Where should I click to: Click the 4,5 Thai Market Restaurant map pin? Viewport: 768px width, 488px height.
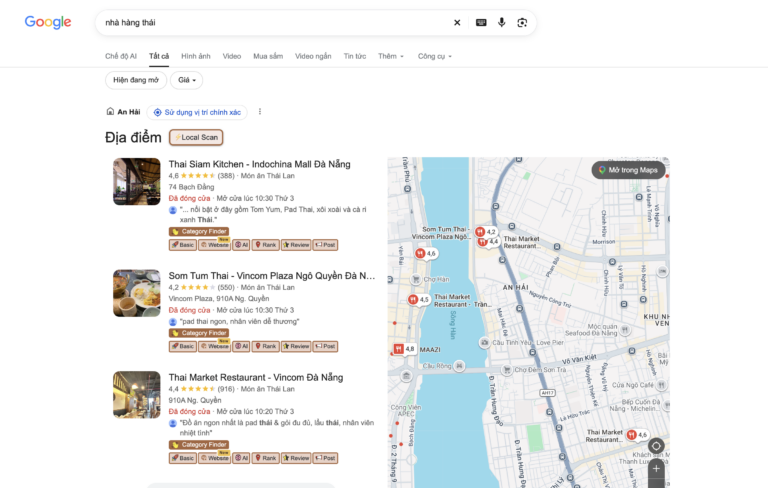419,299
